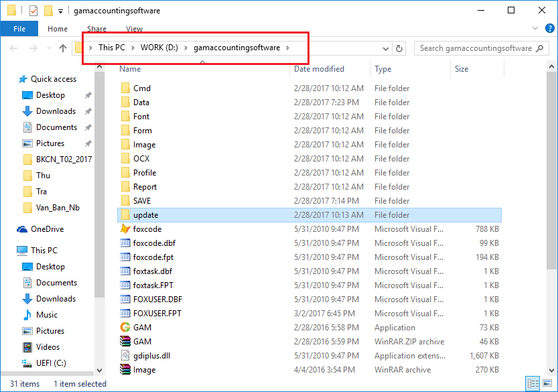Viewport: 558px width, 392px height.
Task: Click This PC in address breadcrumb
Action: [x=112, y=48]
